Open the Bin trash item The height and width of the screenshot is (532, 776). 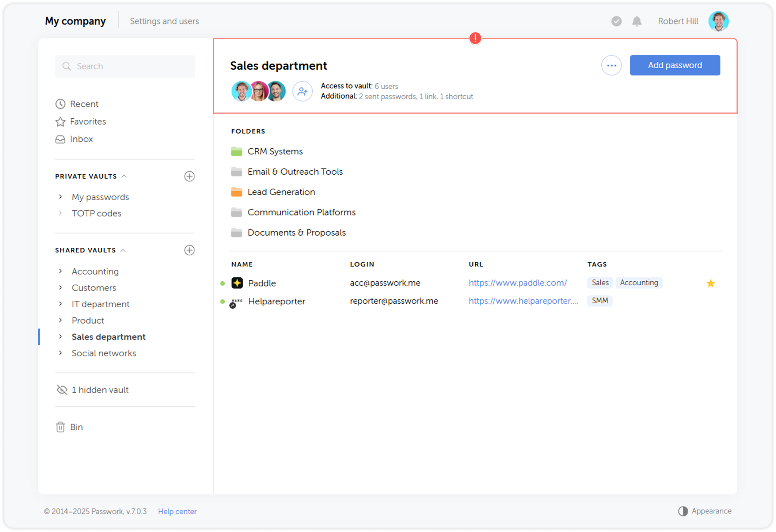coord(69,427)
